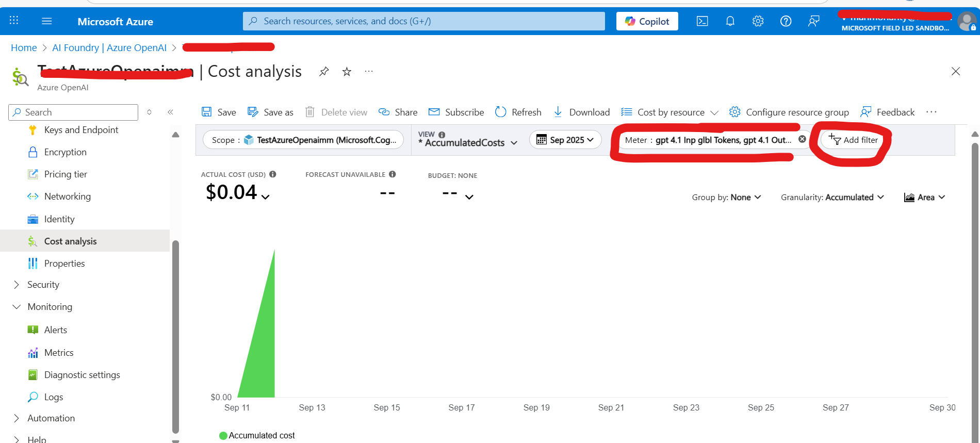Click the left menu vertical scrollbar

175,336
